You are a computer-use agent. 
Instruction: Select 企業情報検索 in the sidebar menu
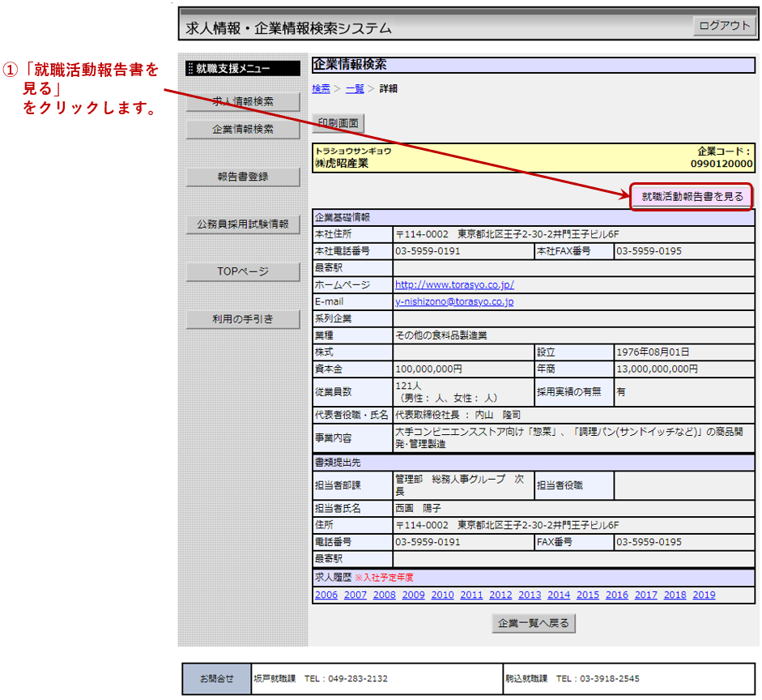(243, 129)
